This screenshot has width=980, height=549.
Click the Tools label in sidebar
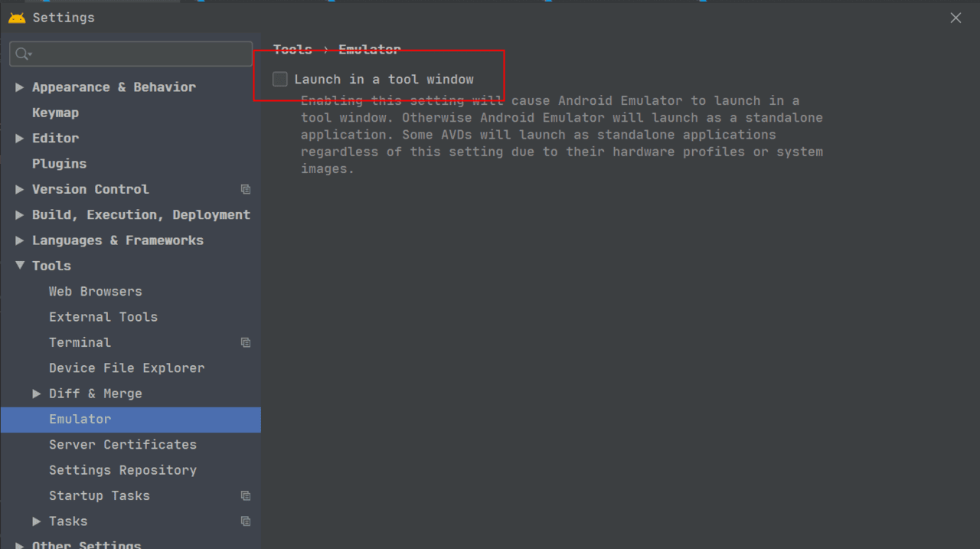click(51, 266)
